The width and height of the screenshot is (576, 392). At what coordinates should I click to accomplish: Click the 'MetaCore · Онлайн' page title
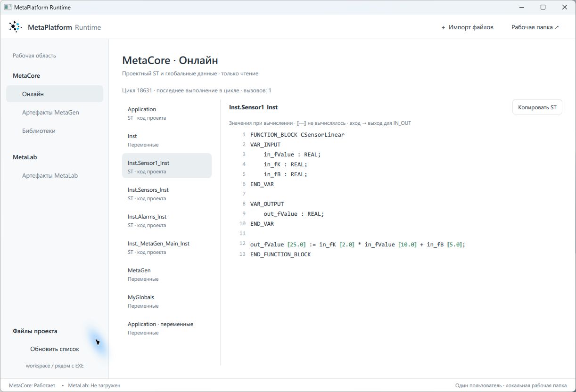pos(170,60)
